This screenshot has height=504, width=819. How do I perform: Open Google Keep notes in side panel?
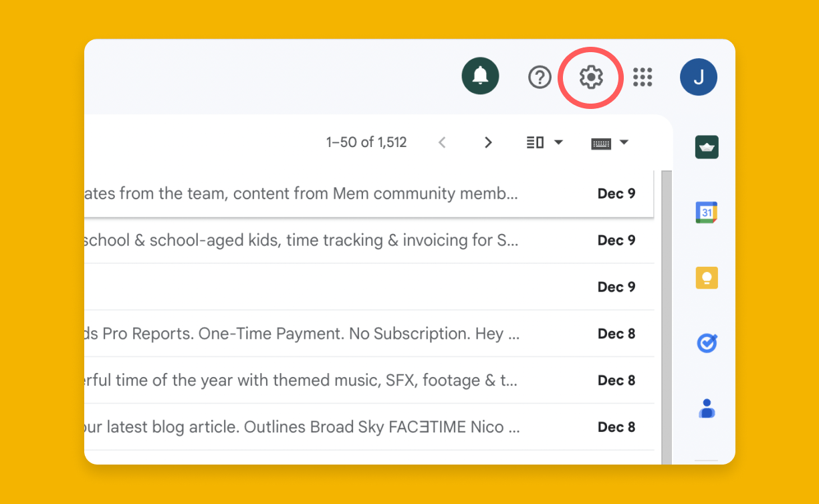coord(707,277)
